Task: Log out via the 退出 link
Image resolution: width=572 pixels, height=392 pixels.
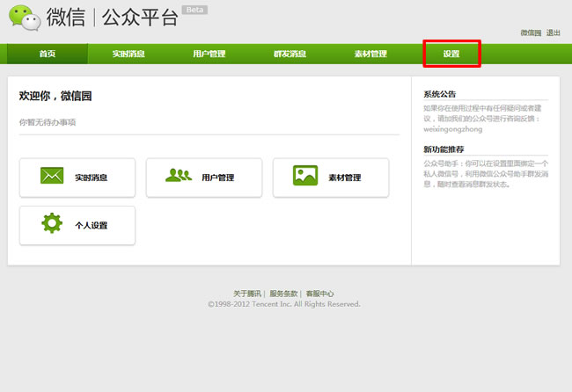Action: (553, 33)
